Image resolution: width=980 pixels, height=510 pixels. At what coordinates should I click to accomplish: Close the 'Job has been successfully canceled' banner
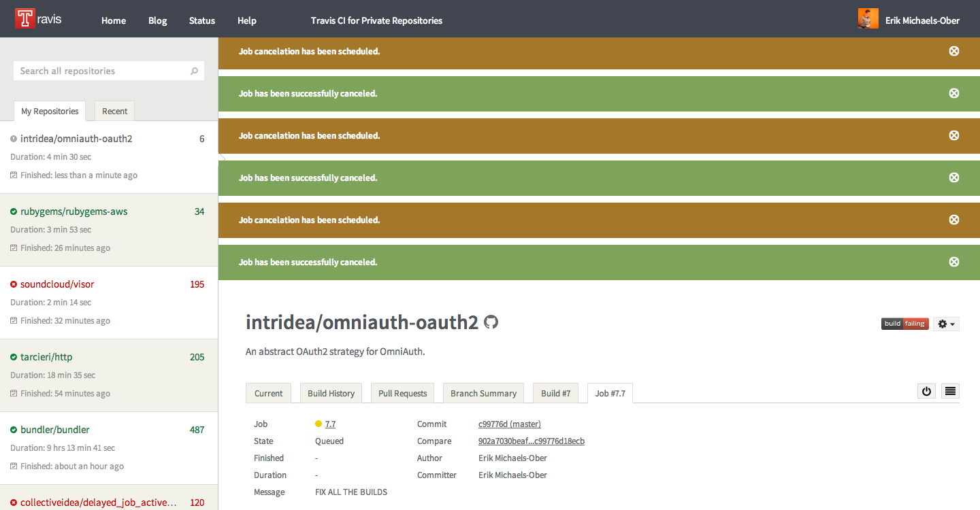[954, 93]
